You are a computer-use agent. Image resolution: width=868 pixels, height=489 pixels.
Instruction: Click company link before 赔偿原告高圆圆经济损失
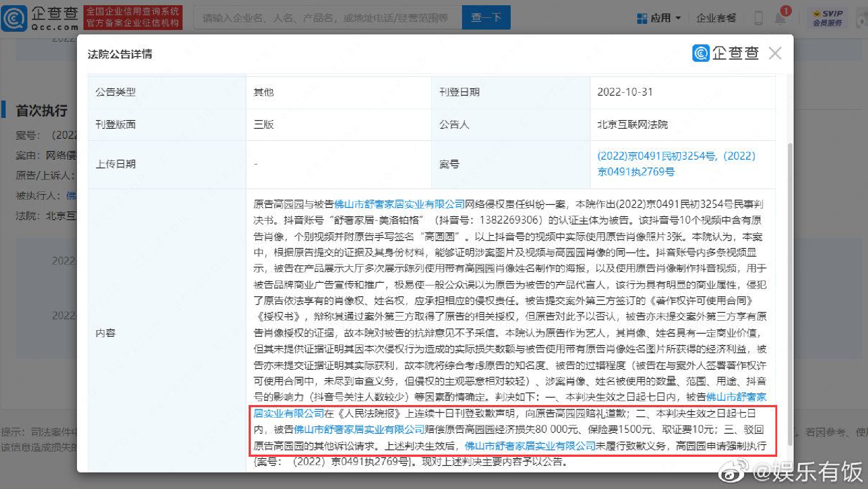[359, 429]
